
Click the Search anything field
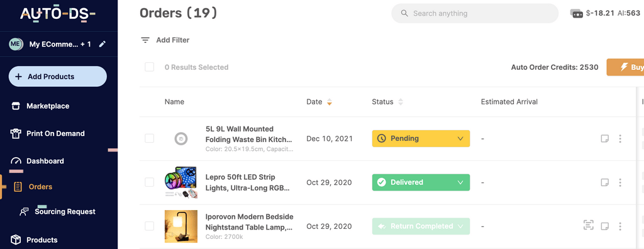[x=475, y=14]
